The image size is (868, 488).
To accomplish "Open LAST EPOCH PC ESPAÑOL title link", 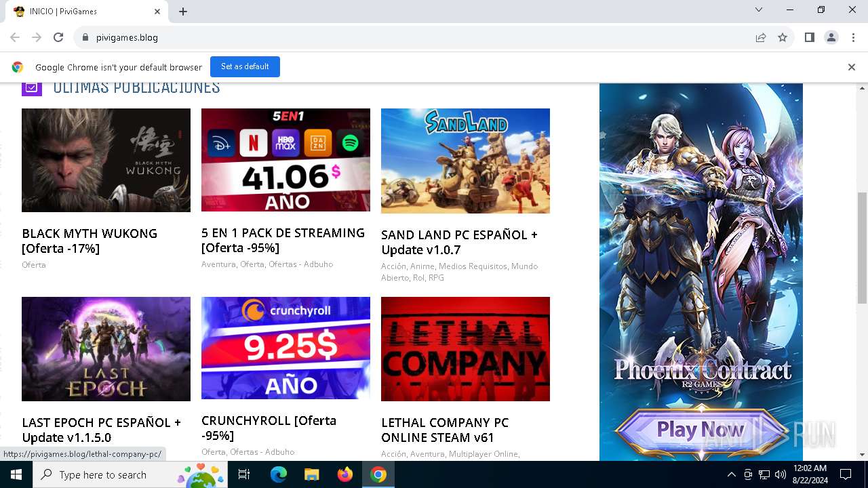I will pos(101,430).
